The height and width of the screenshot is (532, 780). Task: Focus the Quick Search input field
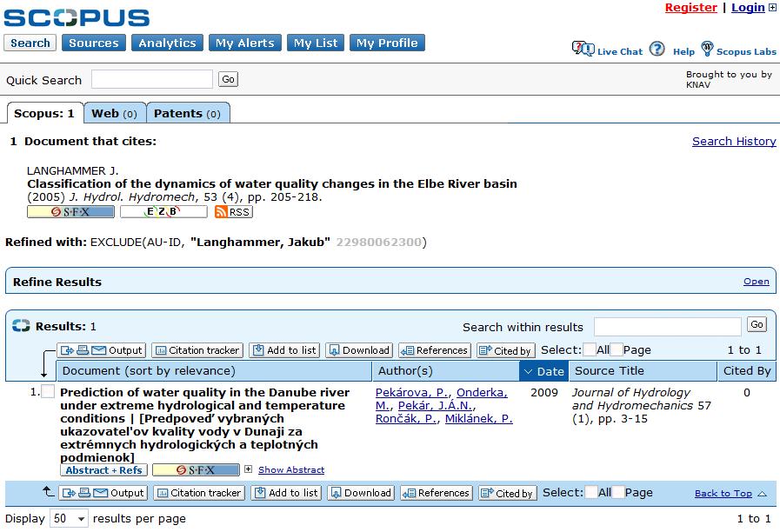152,79
